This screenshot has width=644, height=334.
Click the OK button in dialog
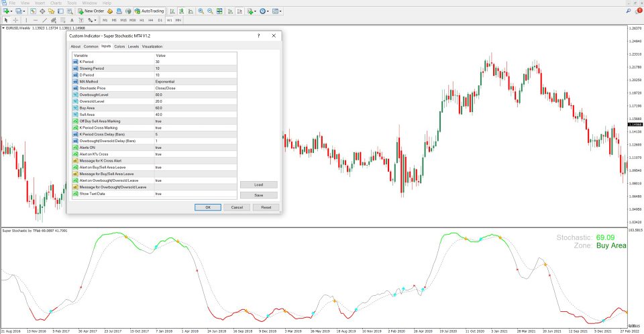coord(208,207)
